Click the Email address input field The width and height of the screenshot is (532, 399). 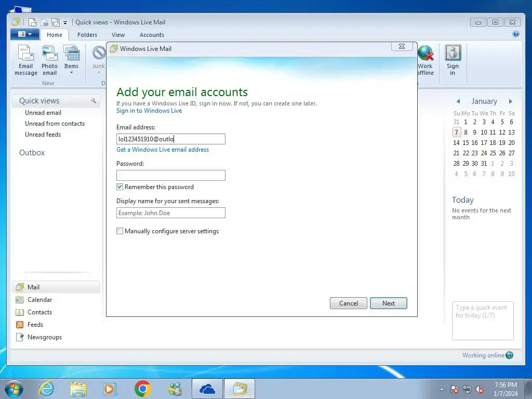[170, 139]
